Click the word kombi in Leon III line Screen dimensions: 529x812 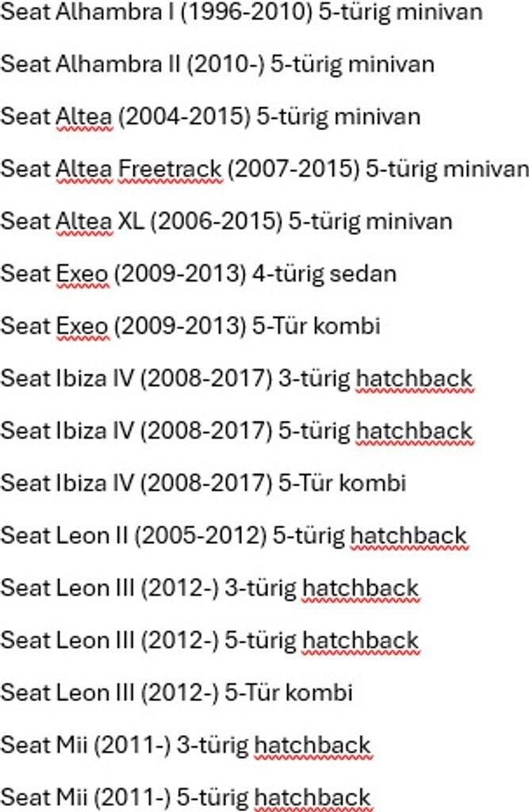(319, 692)
